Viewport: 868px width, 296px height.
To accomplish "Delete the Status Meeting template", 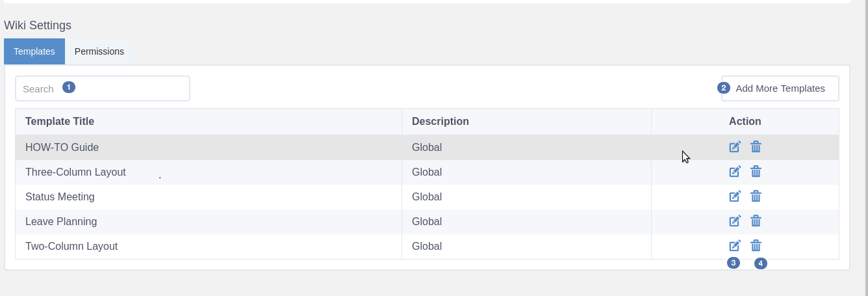I will click(x=756, y=196).
